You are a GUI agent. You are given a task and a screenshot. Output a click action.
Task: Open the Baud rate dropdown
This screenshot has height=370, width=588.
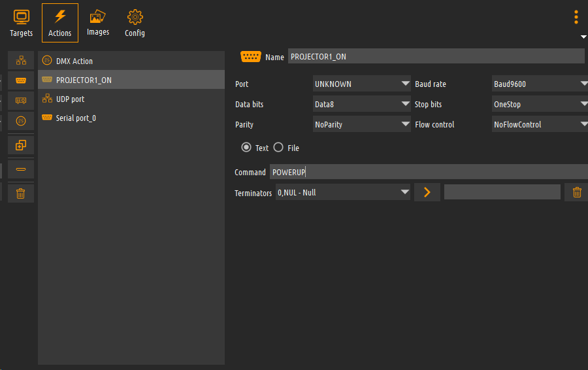540,84
